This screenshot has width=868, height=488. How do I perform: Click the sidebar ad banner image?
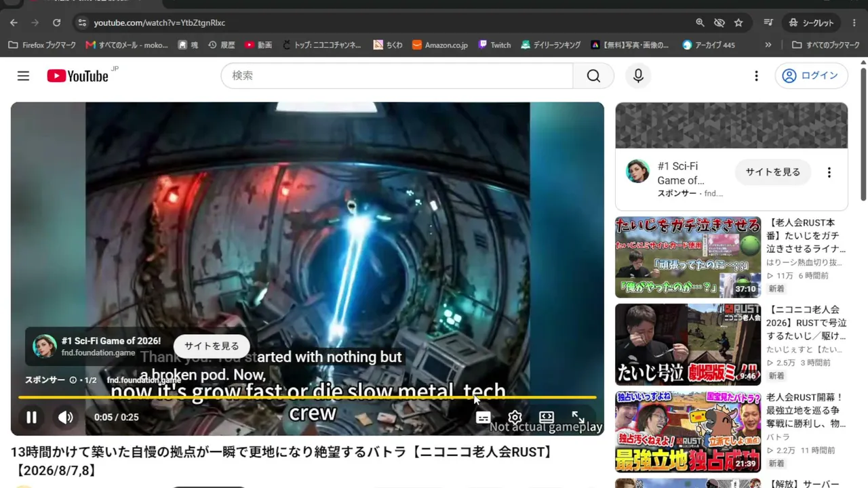(732, 125)
